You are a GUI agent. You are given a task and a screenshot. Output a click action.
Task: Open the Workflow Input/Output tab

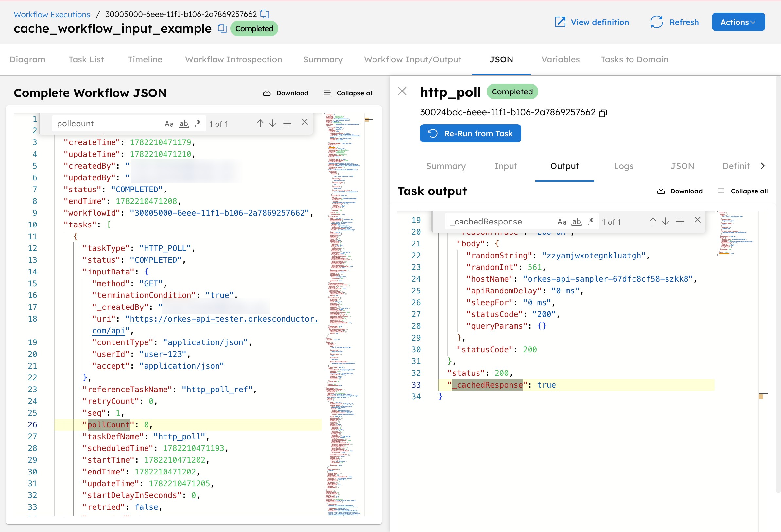pos(413,59)
